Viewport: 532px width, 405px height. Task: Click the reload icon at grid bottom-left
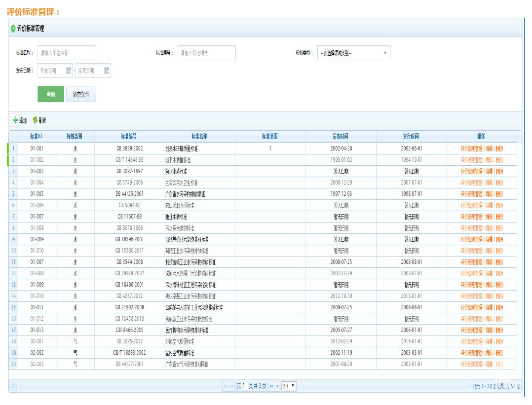pos(13,386)
